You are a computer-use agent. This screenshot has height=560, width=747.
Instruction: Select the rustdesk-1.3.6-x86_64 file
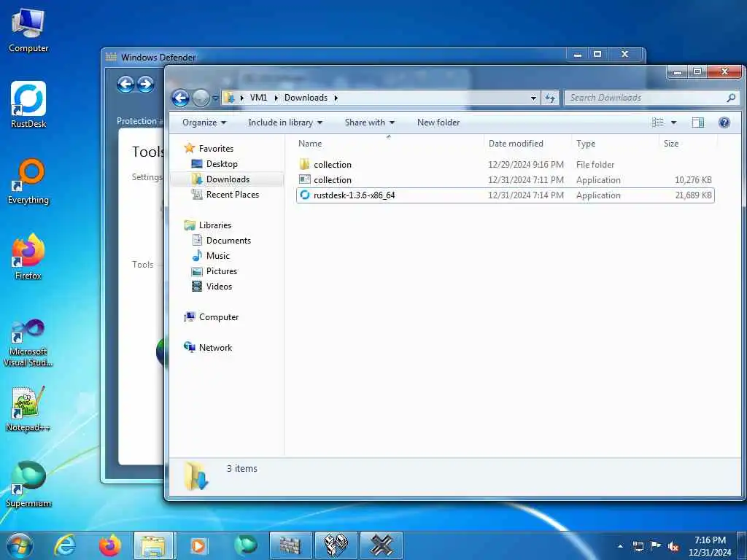pos(505,195)
